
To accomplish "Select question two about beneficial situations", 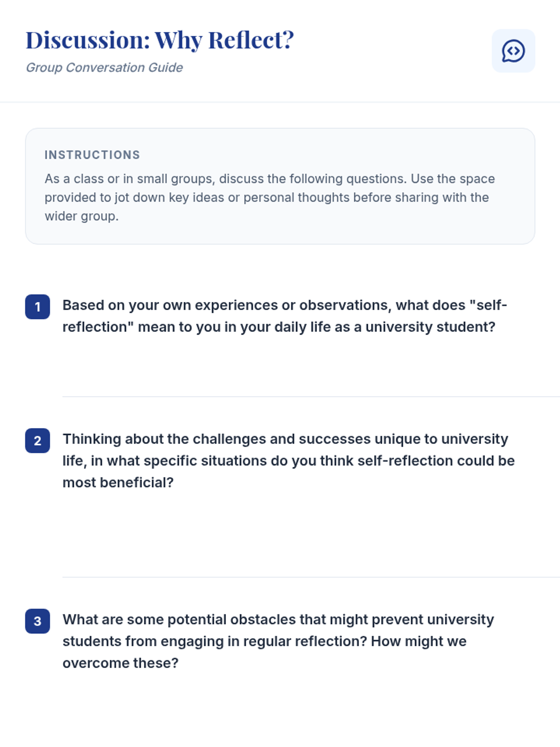I will click(x=288, y=461).
